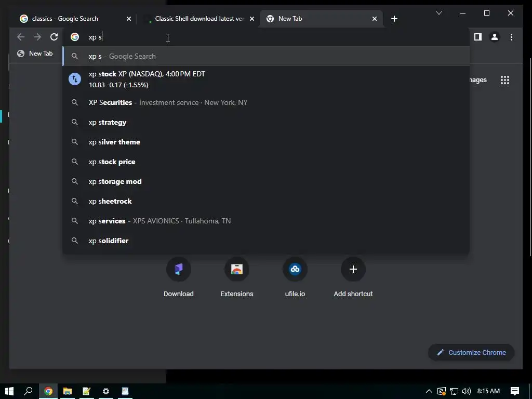Screen dimensions: 532x399
Task: Click the network tray icon
Action: pos(454,391)
